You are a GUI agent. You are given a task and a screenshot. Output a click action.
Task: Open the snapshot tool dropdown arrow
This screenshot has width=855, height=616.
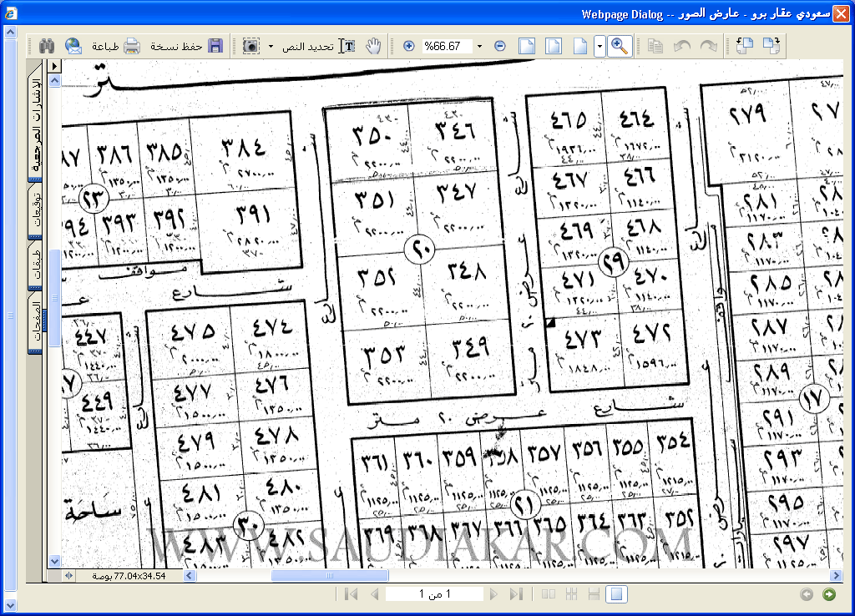271,47
